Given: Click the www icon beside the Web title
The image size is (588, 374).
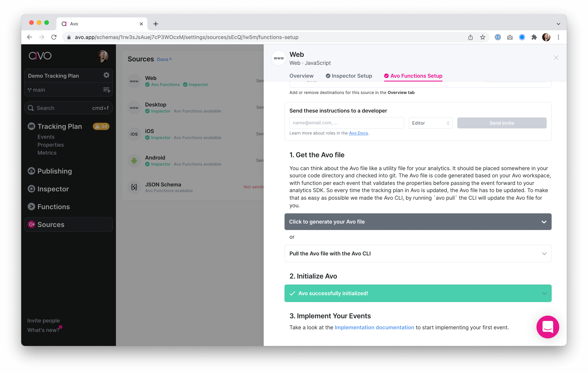Looking at the screenshot, I should (279, 58).
